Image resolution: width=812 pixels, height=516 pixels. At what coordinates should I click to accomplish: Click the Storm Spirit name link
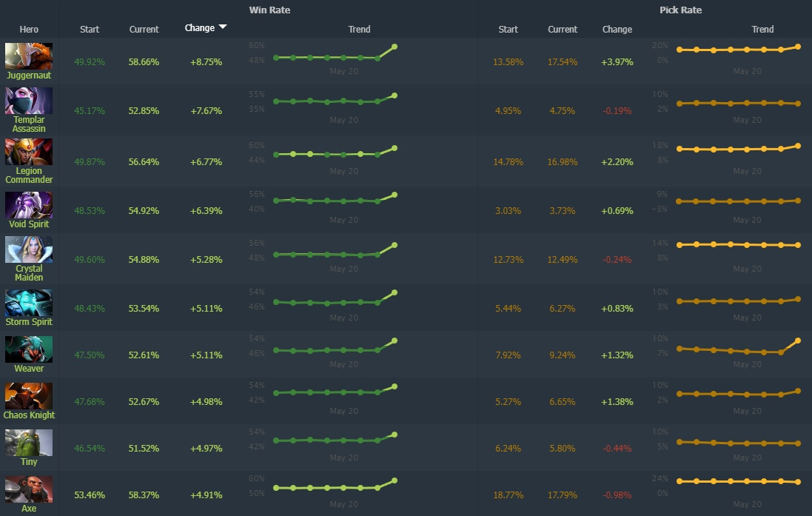pyautogui.click(x=28, y=322)
